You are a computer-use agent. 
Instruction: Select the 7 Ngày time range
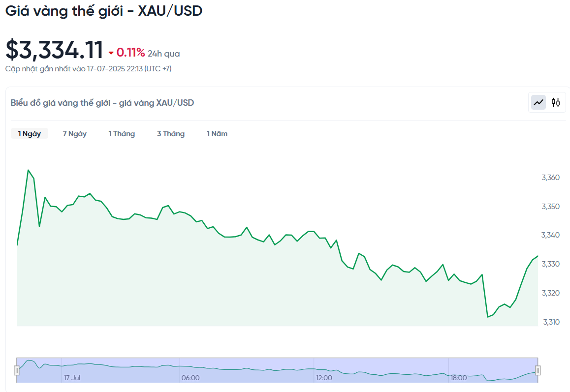tap(74, 134)
